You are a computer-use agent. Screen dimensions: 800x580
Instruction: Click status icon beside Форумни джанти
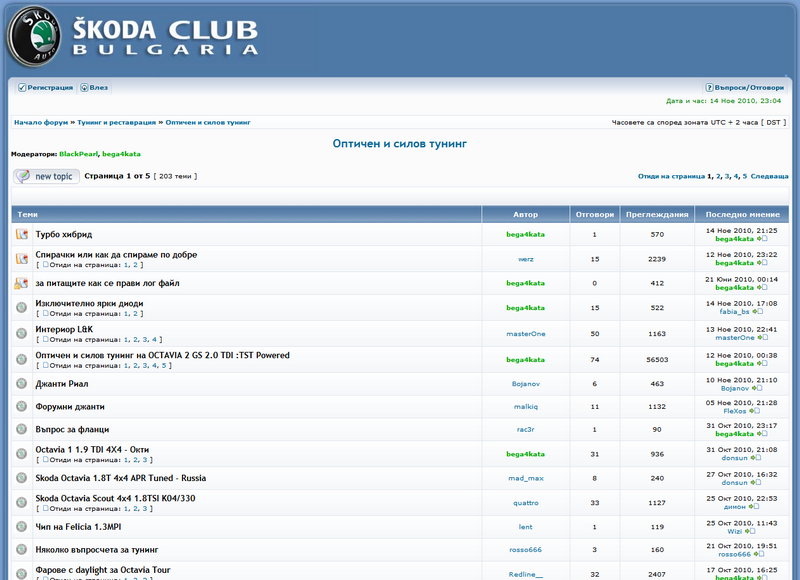click(x=21, y=407)
